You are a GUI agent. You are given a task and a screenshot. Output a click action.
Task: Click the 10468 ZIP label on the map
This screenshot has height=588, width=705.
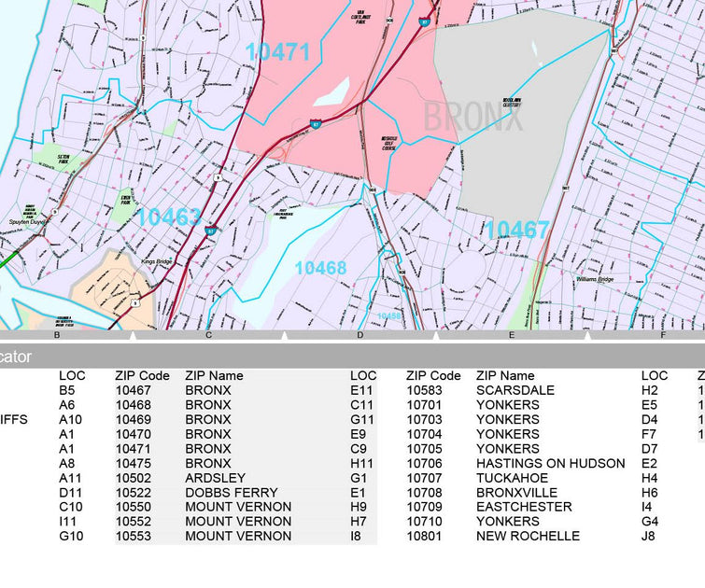point(320,268)
